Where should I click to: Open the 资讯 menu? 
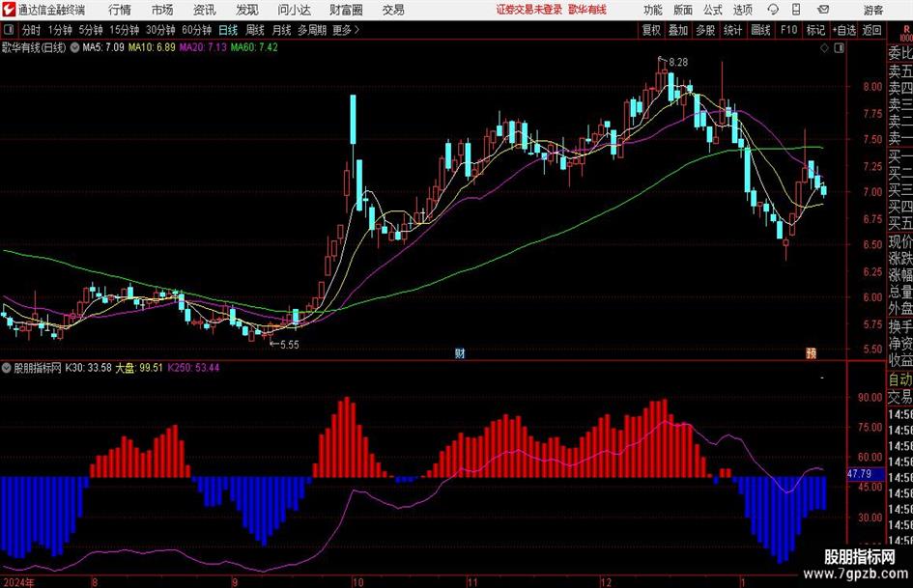205,10
